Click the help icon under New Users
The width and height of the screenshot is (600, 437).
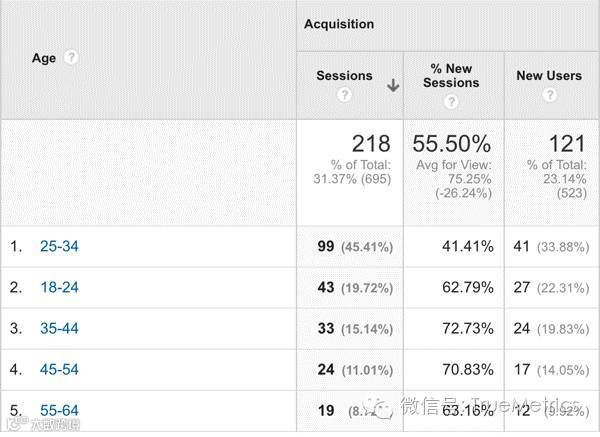click(549, 96)
